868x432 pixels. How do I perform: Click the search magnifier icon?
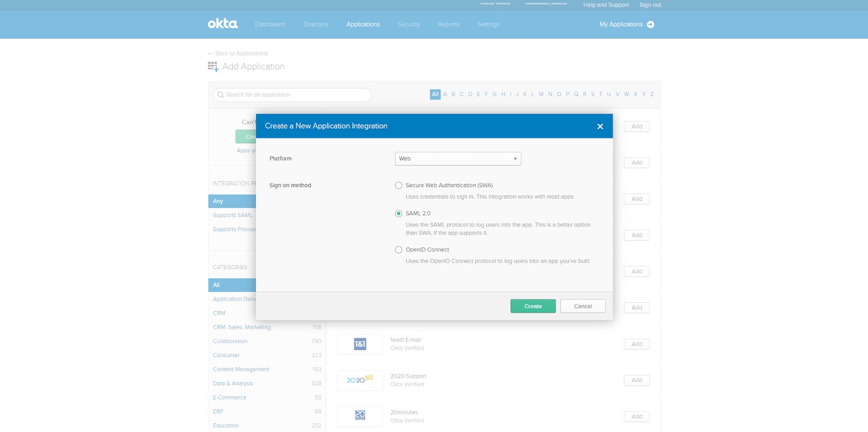point(221,95)
